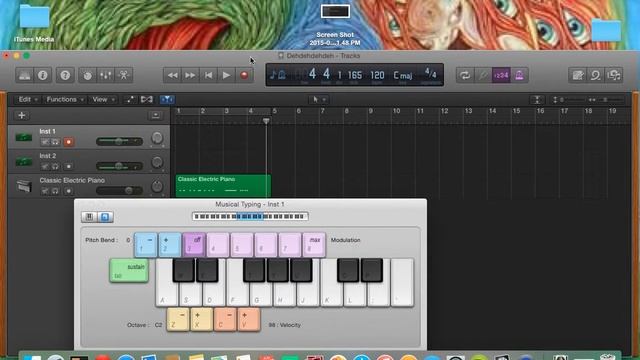Open the pointer tool dropdown
This screenshot has width=640, height=360.
point(318,100)
